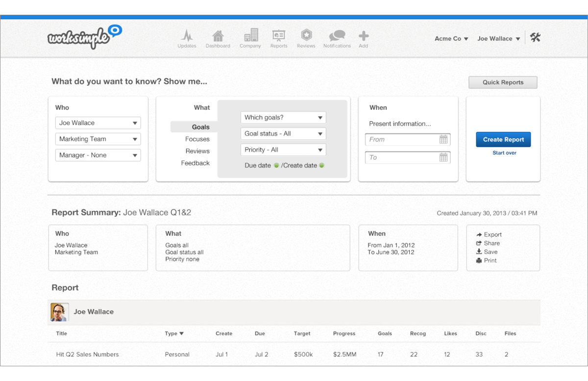Click the Add plus icon
Screen dimensions: 588x381
click(363, 36)
